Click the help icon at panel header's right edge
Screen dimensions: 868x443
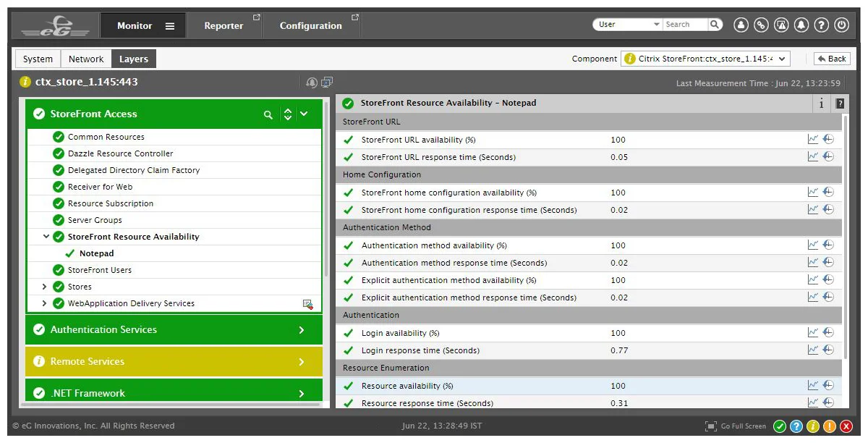[839, 104]
